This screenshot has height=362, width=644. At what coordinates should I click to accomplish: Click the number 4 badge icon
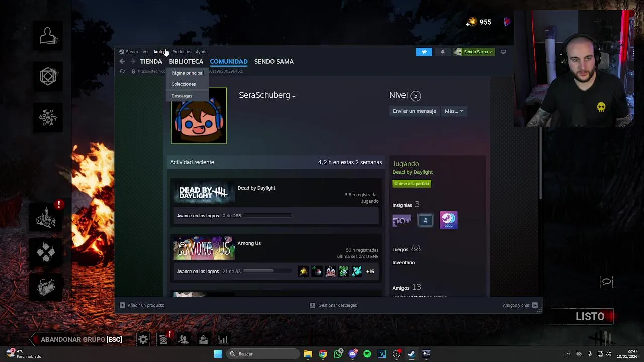tap(425, 220)
